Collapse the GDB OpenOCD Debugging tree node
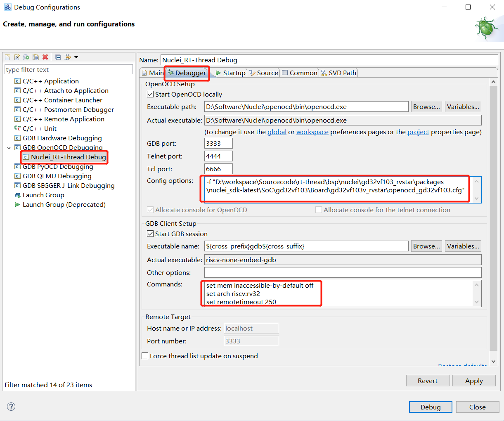This screenshot has height=421, width=504. tap(9, 148)
